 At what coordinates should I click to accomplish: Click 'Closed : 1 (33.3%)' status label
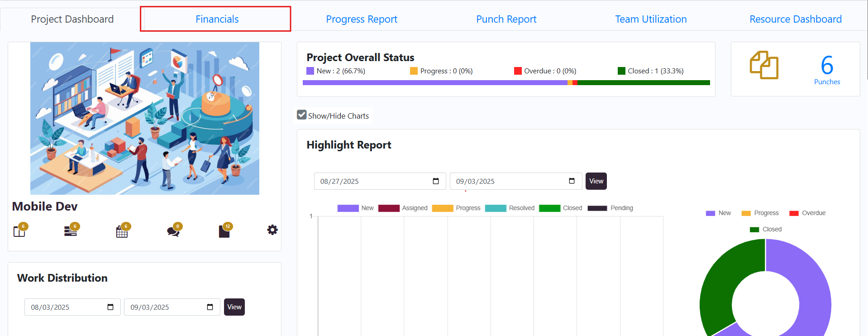[655, 71]
